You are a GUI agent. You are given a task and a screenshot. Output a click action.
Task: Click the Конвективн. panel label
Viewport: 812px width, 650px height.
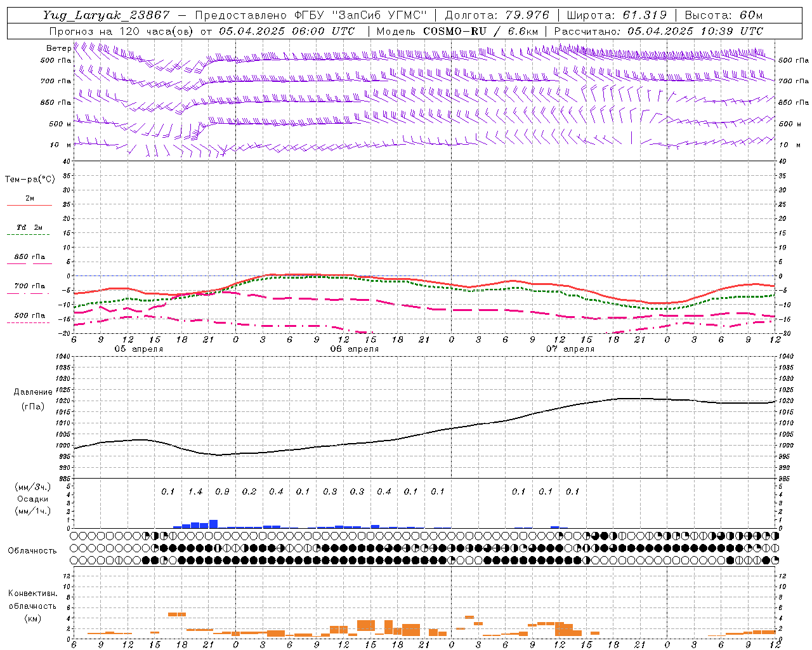32,594
